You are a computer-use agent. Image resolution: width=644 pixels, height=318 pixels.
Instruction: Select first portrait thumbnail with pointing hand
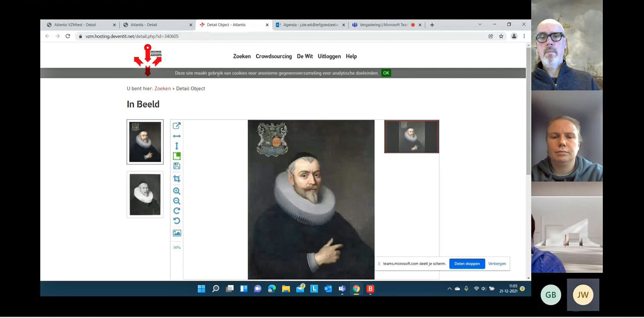point(145,142)
